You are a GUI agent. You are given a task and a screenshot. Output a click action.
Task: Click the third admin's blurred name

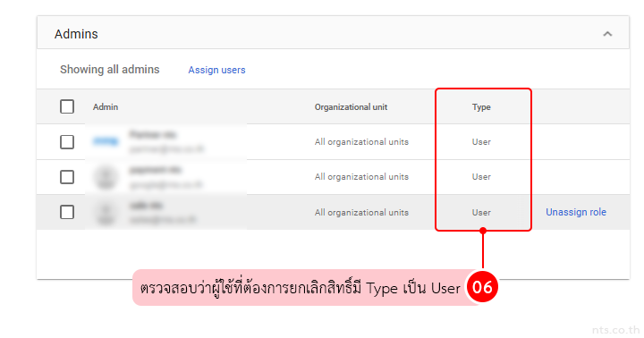[x=146, y=206]
